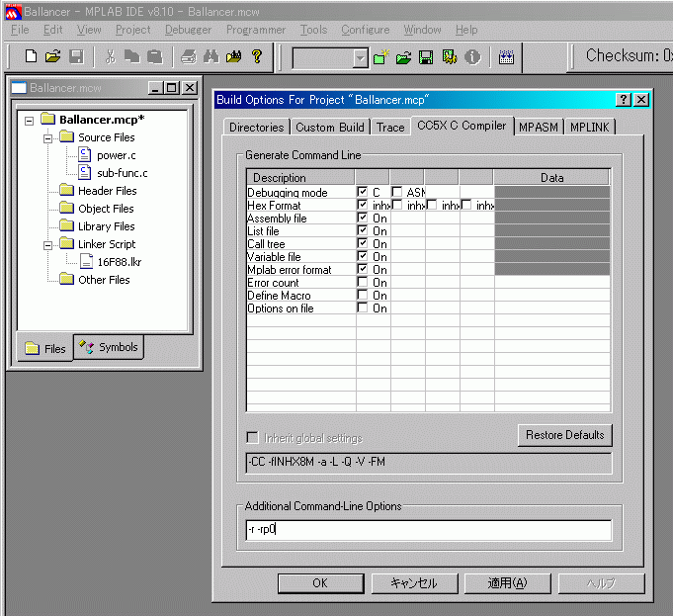
Task: Click the toolbar info icon
Action: (472, 57)
